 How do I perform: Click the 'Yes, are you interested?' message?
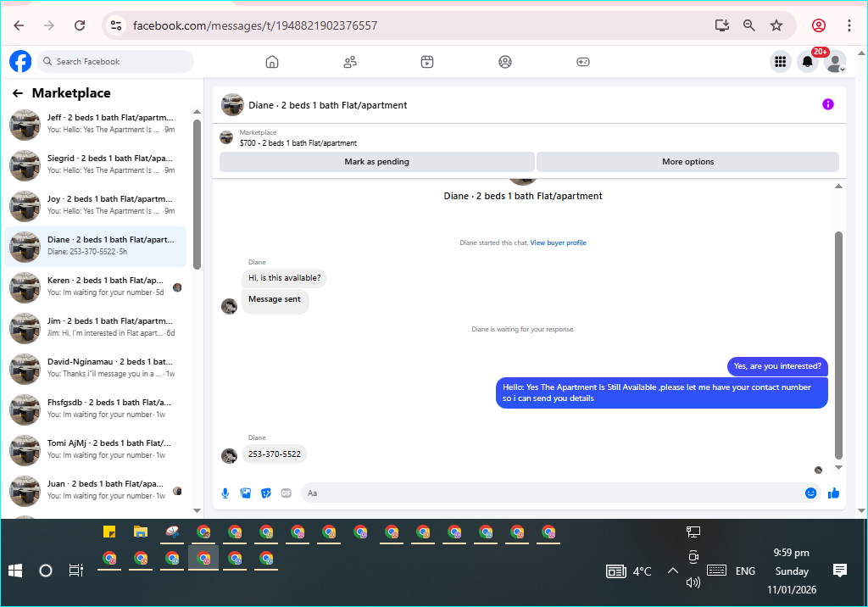click(x=777, y=366)
